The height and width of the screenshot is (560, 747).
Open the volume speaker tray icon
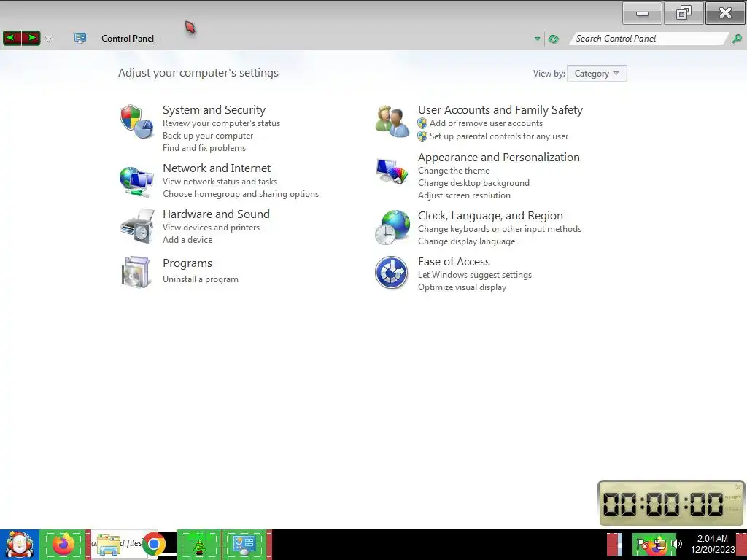(x=678, y=544)
